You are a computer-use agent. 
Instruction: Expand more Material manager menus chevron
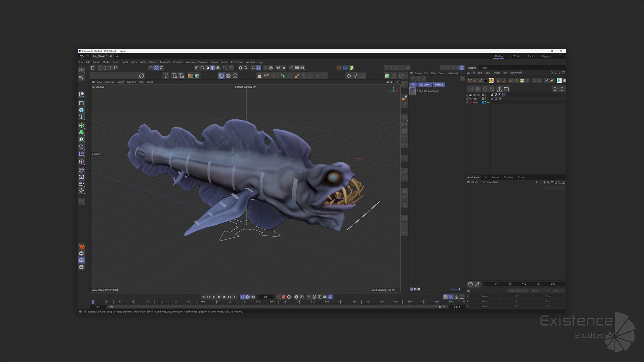click(x=461, y=73)
